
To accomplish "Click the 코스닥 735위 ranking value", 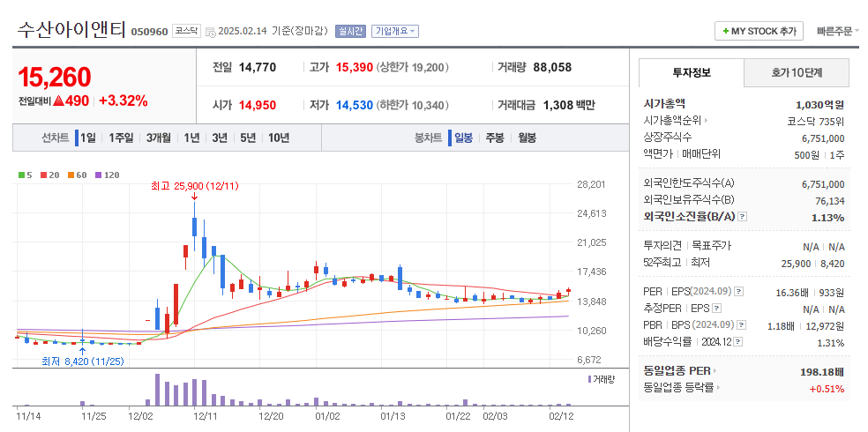I will pos(816,121).
